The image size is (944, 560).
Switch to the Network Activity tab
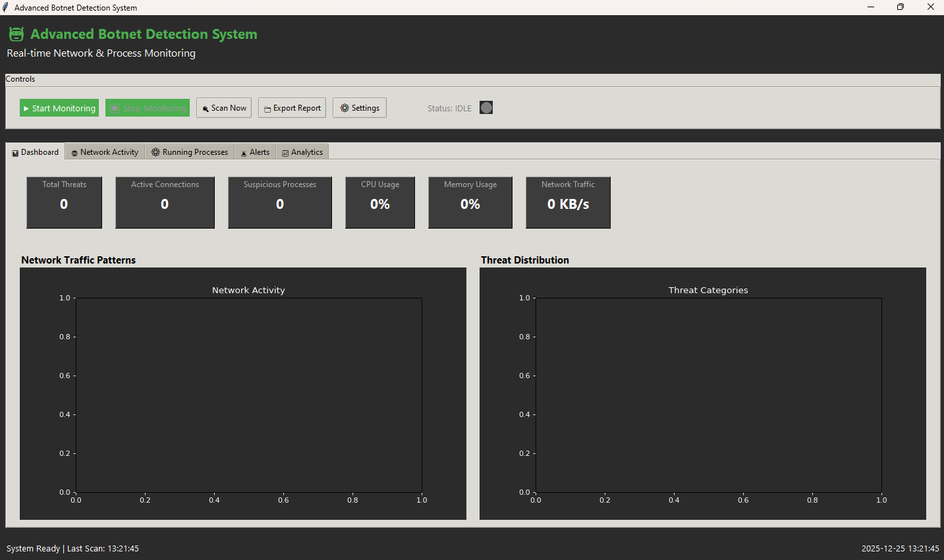pyautogui.click(x=105, y=152)
